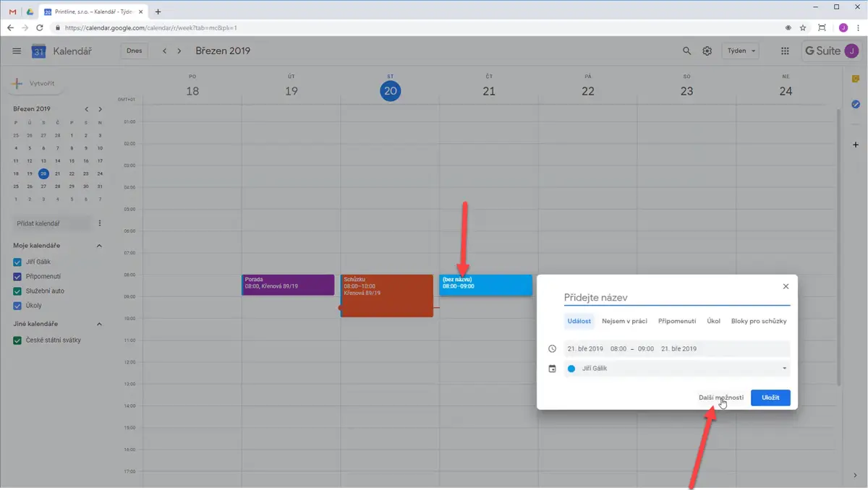The width and height of the screenshot is (868, 490).
Task: Click the search magnifier icon
Action: (x=687, y=51)
